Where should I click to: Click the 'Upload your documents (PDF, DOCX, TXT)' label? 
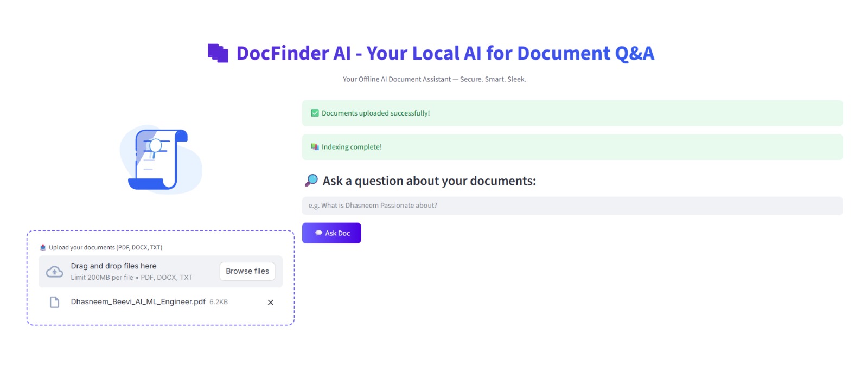coord(105,247)
